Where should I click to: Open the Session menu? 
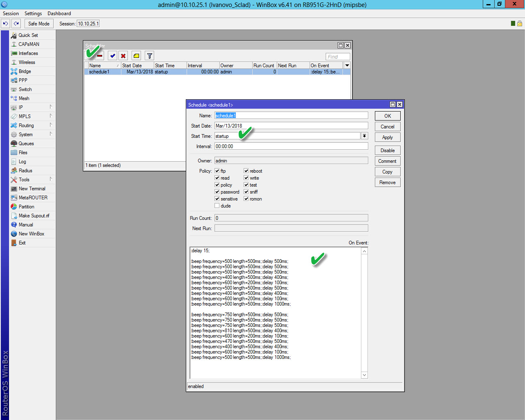(11, 14)
